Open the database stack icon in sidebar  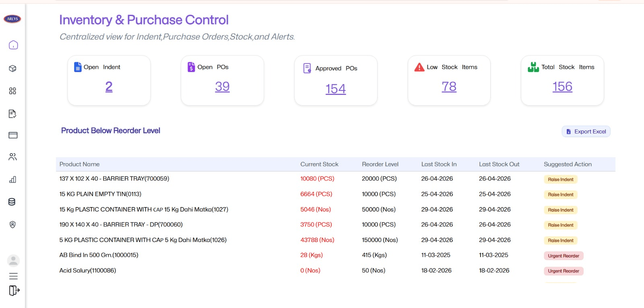pyautogui.click(x=12, y=202)
